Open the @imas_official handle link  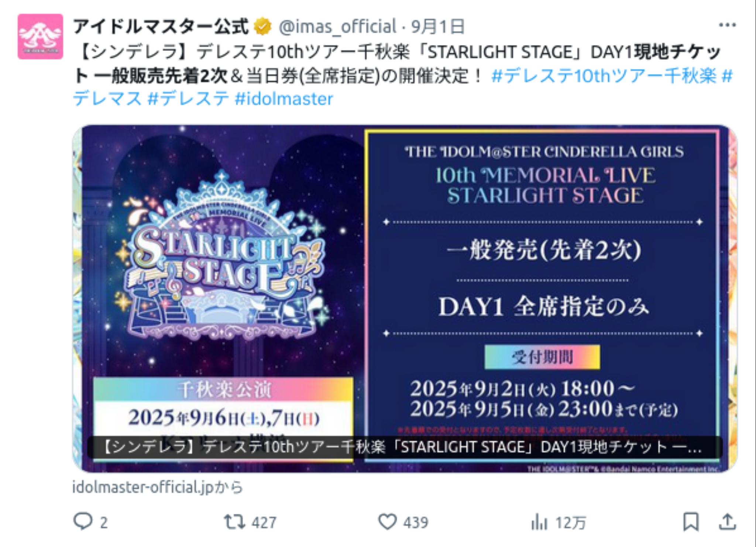point(337,27)
